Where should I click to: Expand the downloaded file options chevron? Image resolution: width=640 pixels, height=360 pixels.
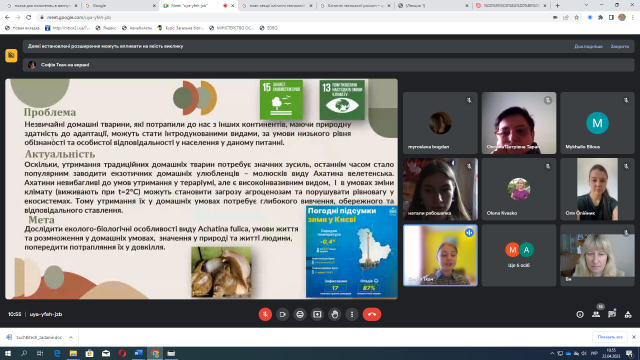pyautogui.click(x=71, y=337)
